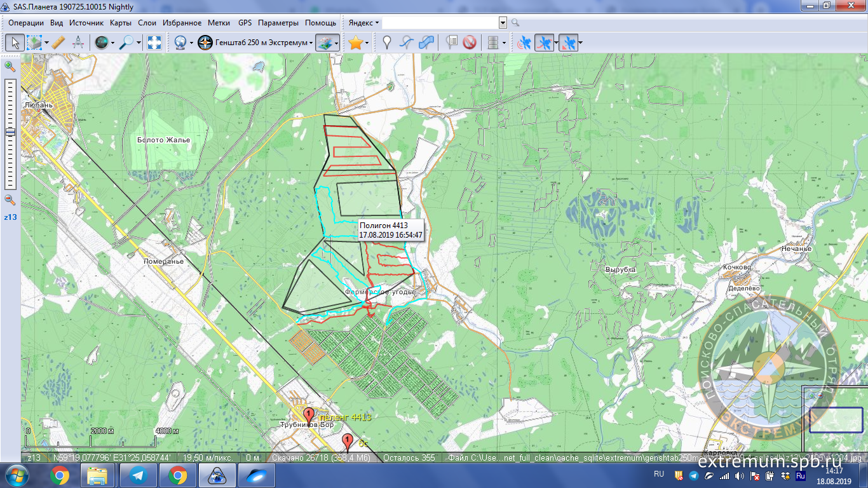
Task: Expand the network source globe dropdown
Action: 191,43
